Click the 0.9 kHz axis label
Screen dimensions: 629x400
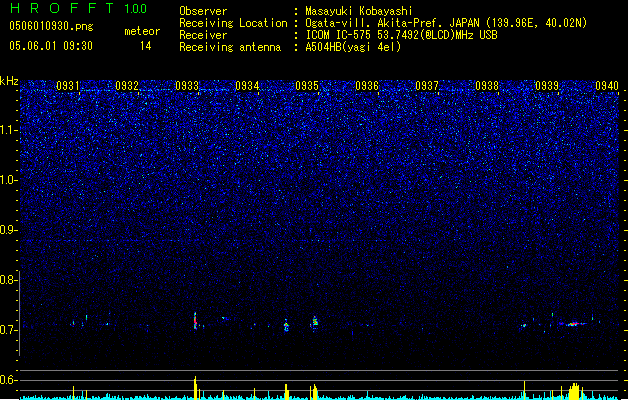click(x=8, y=230)
